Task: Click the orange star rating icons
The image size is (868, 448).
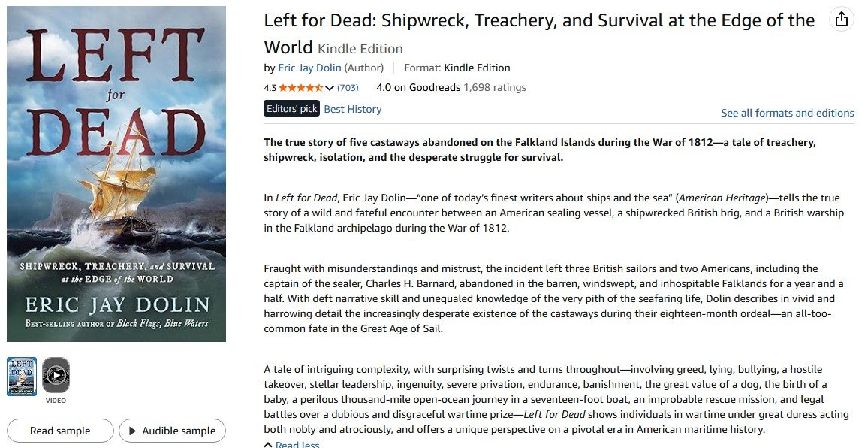Action: click(302, 88)
